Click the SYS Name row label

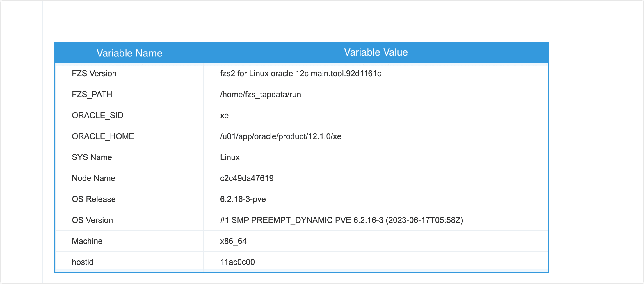(x=92, y=157)
